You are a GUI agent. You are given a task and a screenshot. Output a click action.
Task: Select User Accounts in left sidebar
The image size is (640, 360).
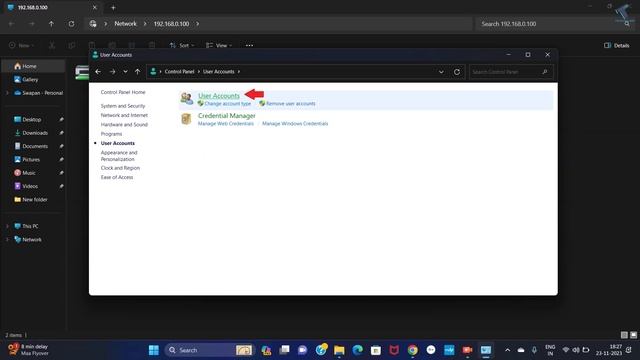point(118,143)
